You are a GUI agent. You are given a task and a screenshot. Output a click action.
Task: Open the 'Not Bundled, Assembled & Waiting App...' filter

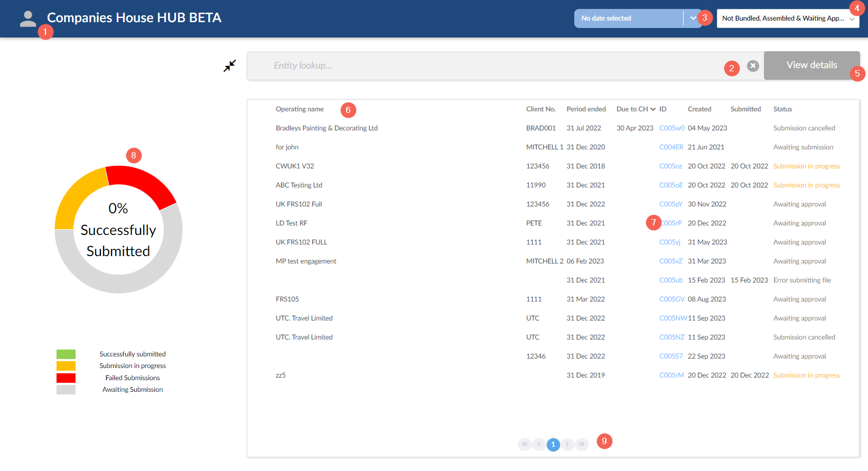pos(788,18)
